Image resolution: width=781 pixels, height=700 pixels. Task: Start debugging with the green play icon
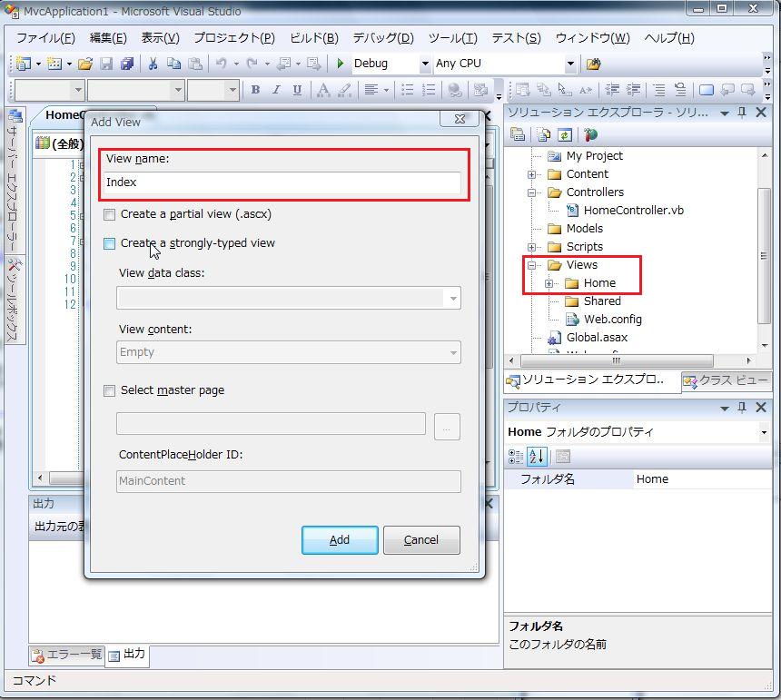click(x=339, y=64)
